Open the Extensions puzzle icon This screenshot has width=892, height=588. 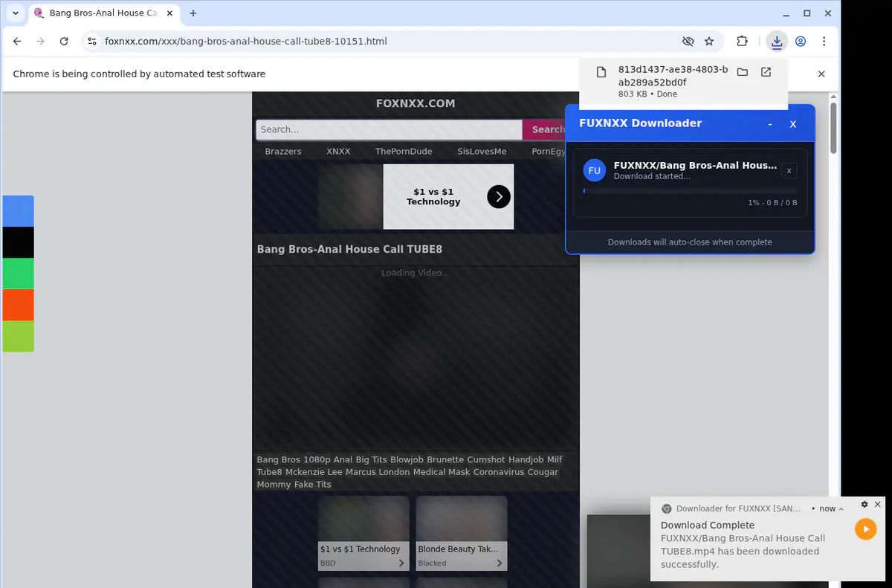pyautogui.click(x=742, y=42)
